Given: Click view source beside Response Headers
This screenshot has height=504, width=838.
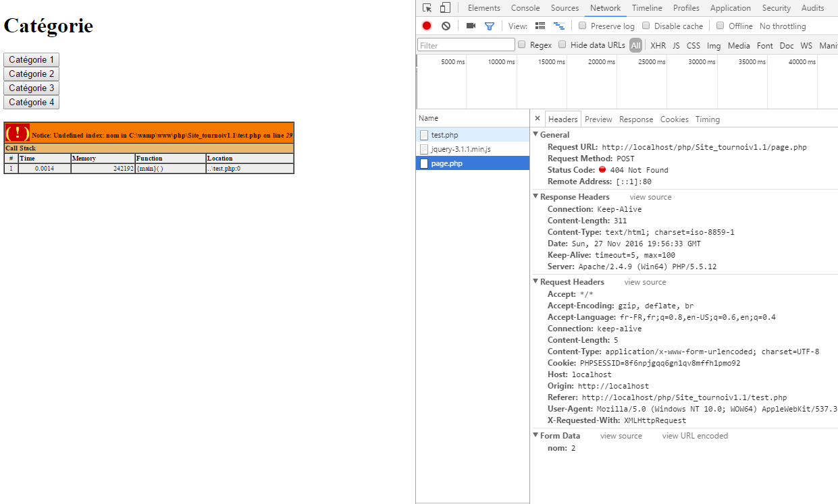Looking at the screenshot, I should coord(650,196).
